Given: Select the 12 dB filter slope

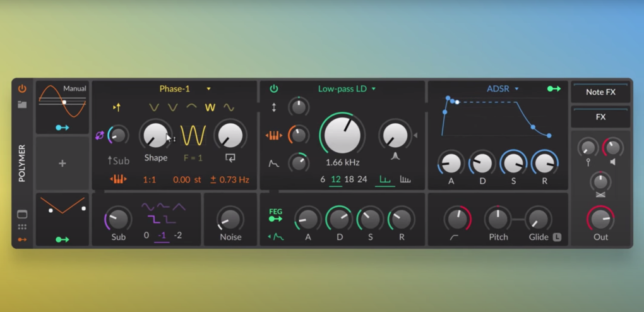Looking at the screenshot, I should [x=336, y=179].
